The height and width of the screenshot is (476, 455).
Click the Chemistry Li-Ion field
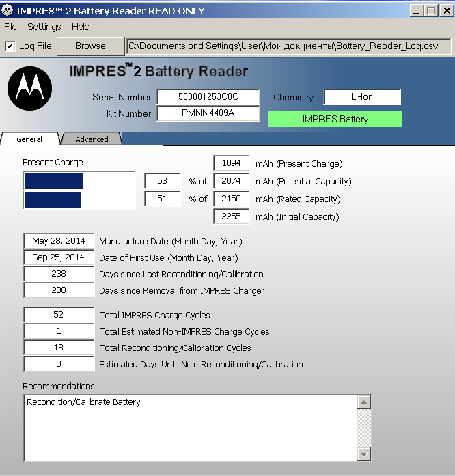tap(362, 97)
